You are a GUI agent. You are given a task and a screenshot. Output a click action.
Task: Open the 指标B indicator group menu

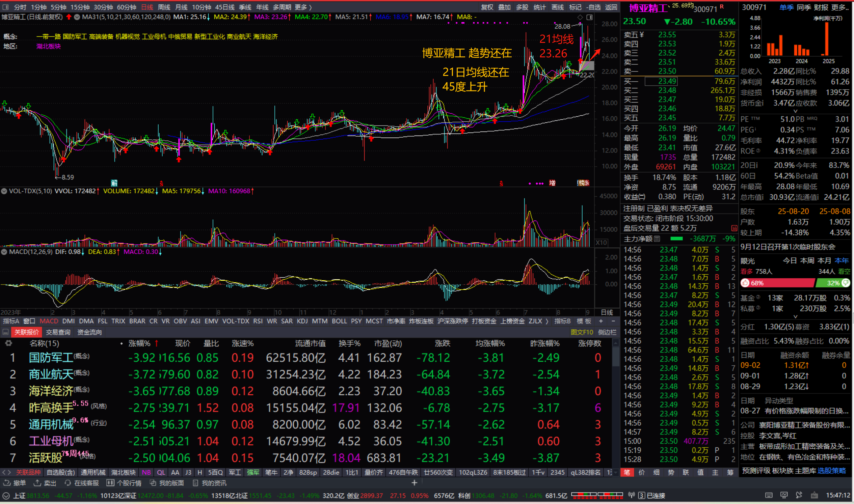pyautogui.click(x=562, y=321)
